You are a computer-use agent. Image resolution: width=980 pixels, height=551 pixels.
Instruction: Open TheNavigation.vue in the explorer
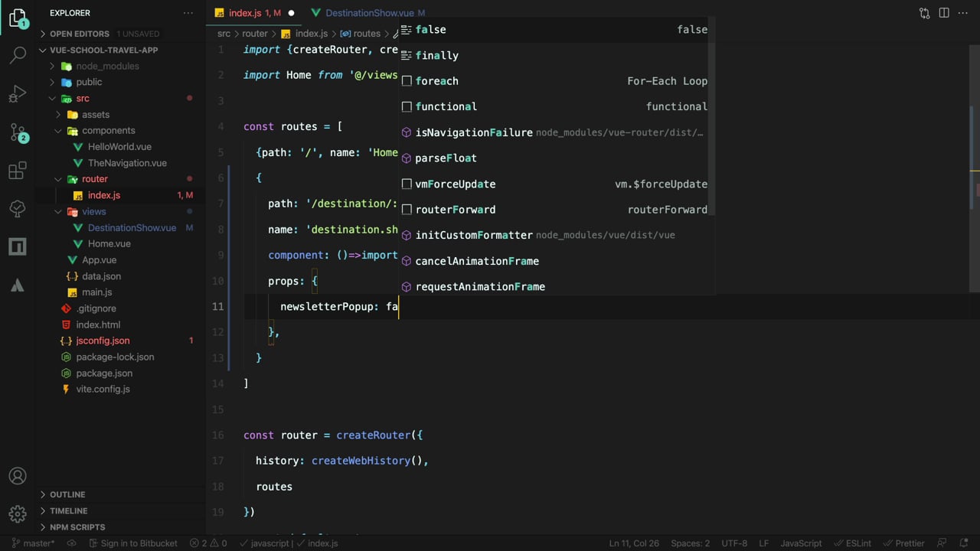pyautogui.click(x=127, y=162)
